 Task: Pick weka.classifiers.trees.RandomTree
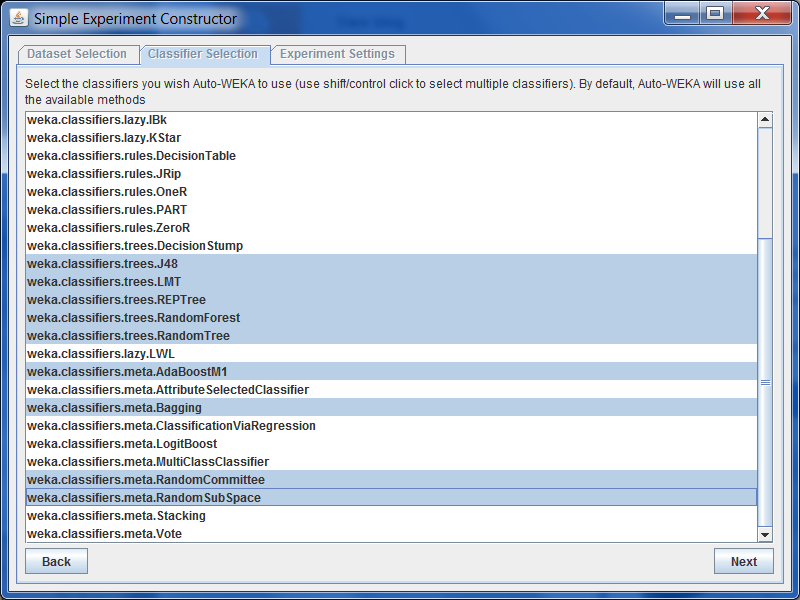click(391, 336)
